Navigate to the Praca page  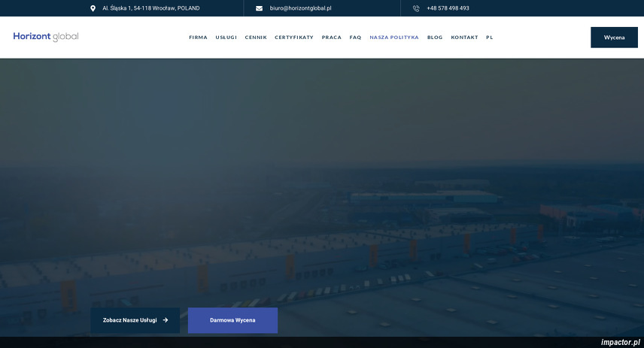[331, 37]
